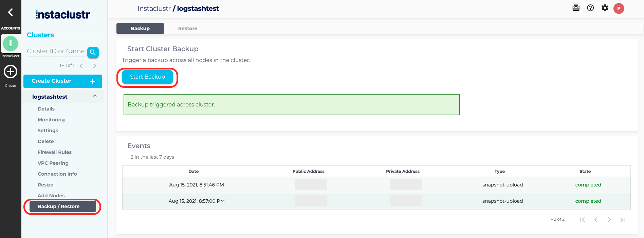This screenshot has height=238, width=644.
Task: Collapse the logstashtest cluster menu
Action: [95, 96]
